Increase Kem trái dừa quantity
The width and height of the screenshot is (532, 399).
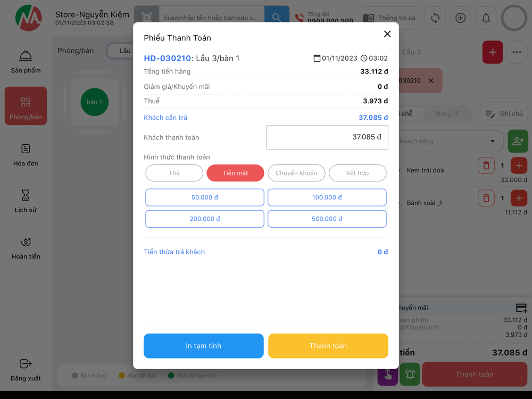click(519, 165)
